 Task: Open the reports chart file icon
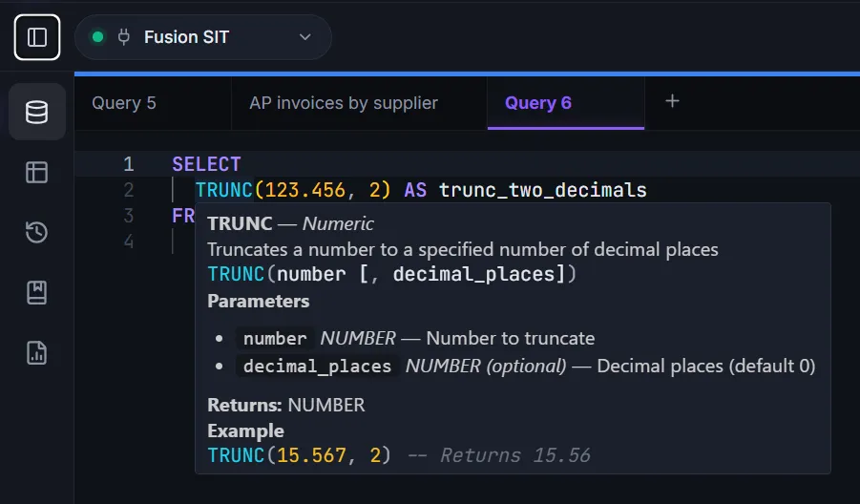tap(36, 352)
